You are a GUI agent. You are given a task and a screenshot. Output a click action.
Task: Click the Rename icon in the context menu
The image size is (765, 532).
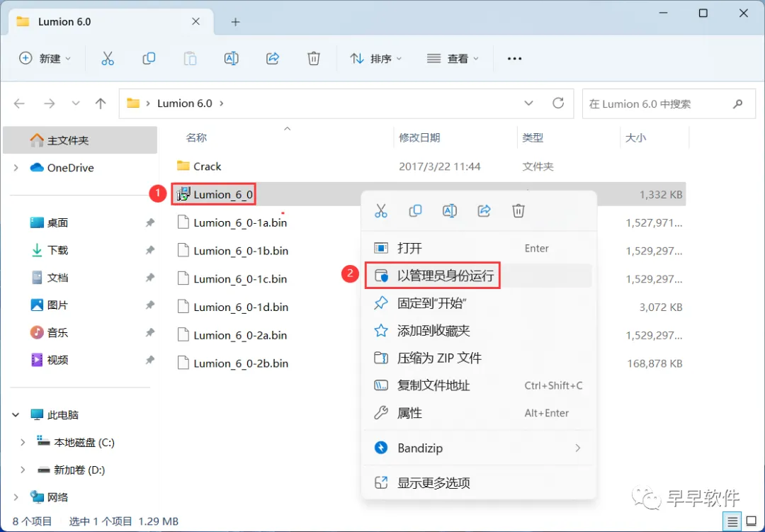449,211
